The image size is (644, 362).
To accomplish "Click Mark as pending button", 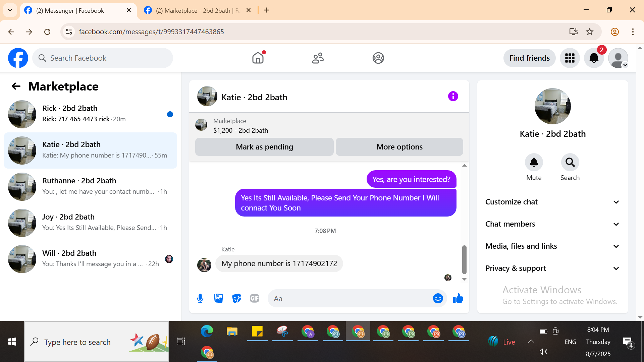I will coord(264,147).
